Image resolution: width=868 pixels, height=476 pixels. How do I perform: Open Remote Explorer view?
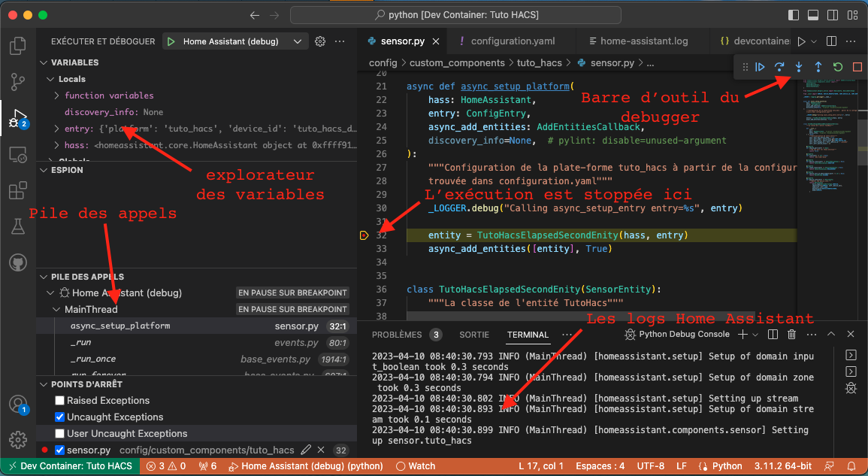click(x=18, y=155)
